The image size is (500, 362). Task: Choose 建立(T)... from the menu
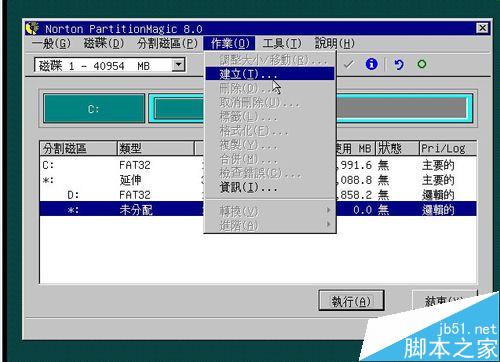(x=270, y=74)
